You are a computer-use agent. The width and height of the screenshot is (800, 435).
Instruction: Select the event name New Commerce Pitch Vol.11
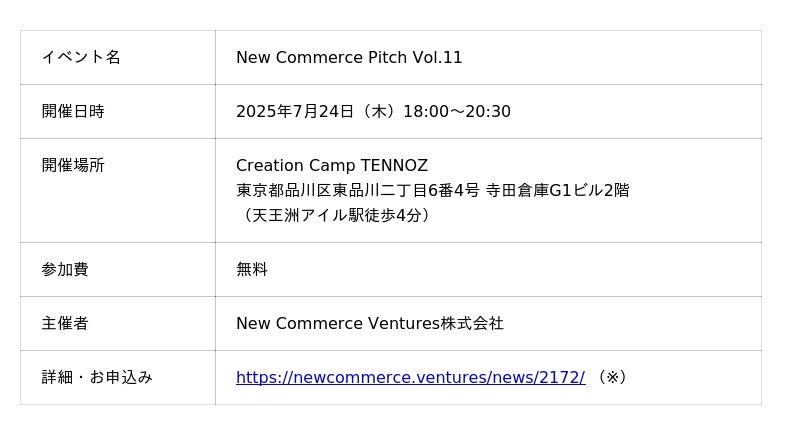pos(349,57)
